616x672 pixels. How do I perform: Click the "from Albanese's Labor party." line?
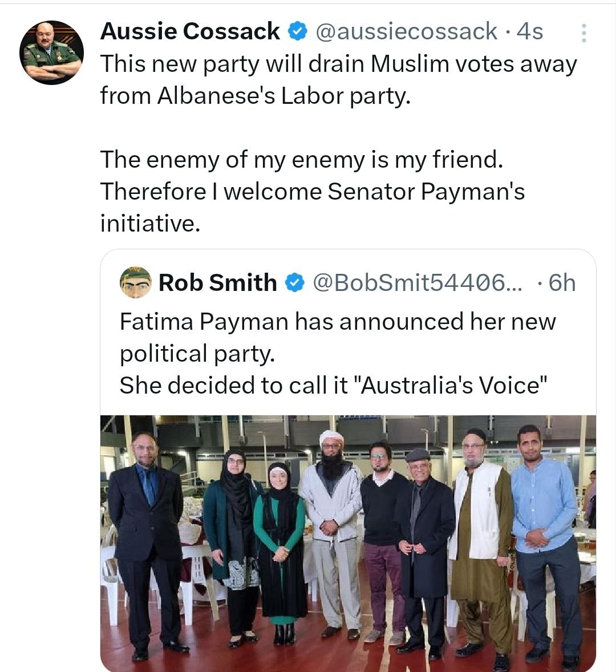click(255, 96)
